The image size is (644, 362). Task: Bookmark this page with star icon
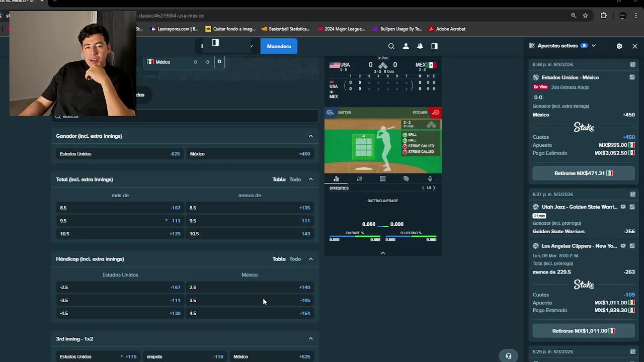(x=585, y=16)
